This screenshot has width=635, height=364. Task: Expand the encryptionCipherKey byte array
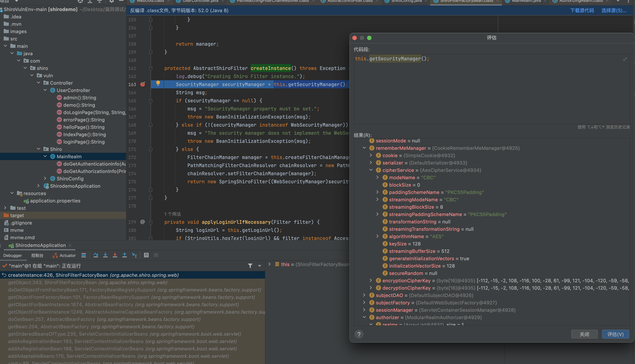[x=371, y=280]
